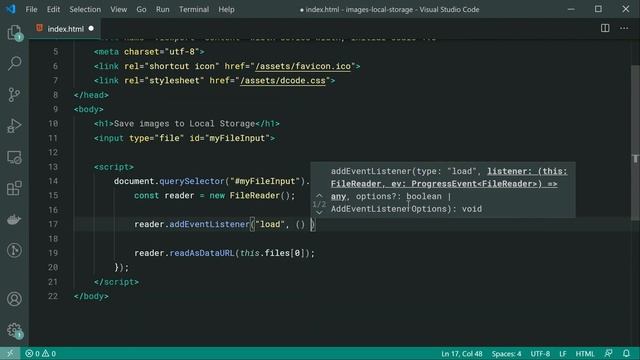The image size is (640, 360).
Task: Open the feedback icon in status bar
Action: [609, 353]
